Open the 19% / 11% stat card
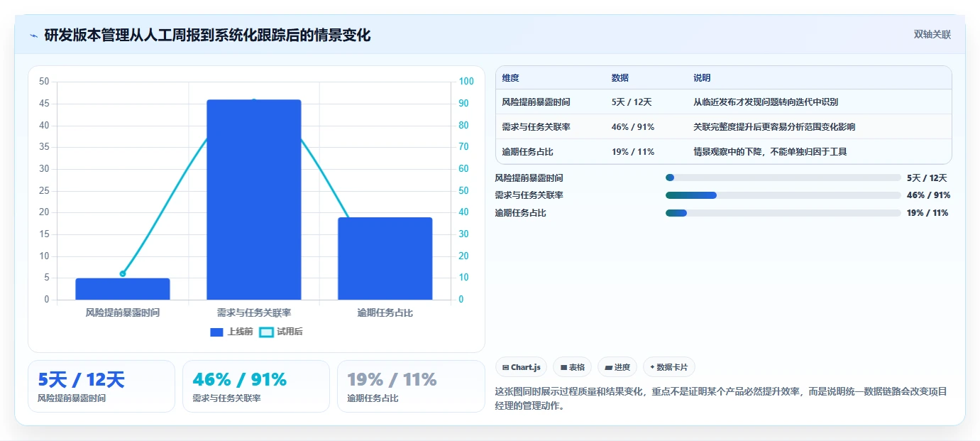Viewport: 980px width, 441px height. coord(411,386)
